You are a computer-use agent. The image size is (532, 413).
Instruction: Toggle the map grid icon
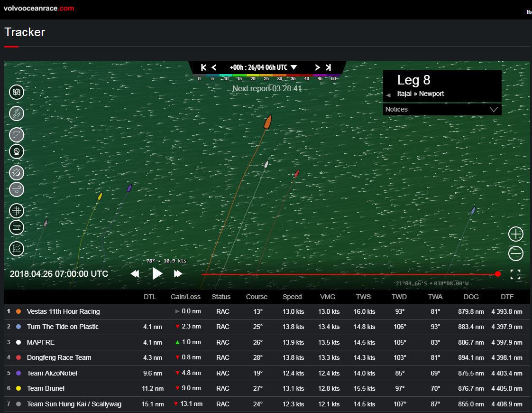click(x=16, y=211)
